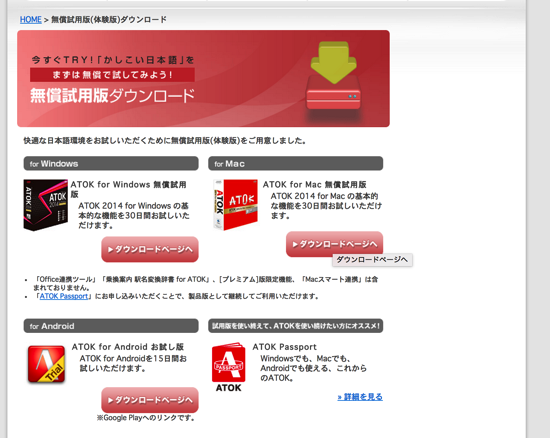Open the Android ダウンロードページへ button
The image size is (550, 438).
point(150,400)
